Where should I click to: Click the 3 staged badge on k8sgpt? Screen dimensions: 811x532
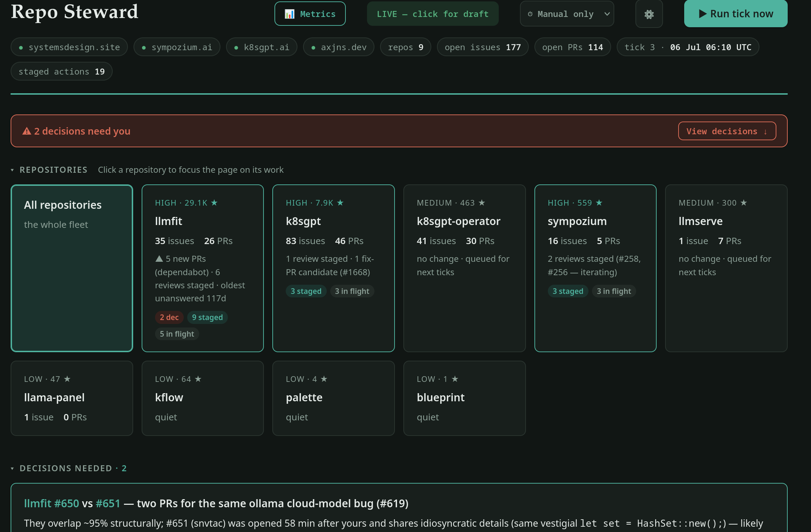[x=306, y=291]
